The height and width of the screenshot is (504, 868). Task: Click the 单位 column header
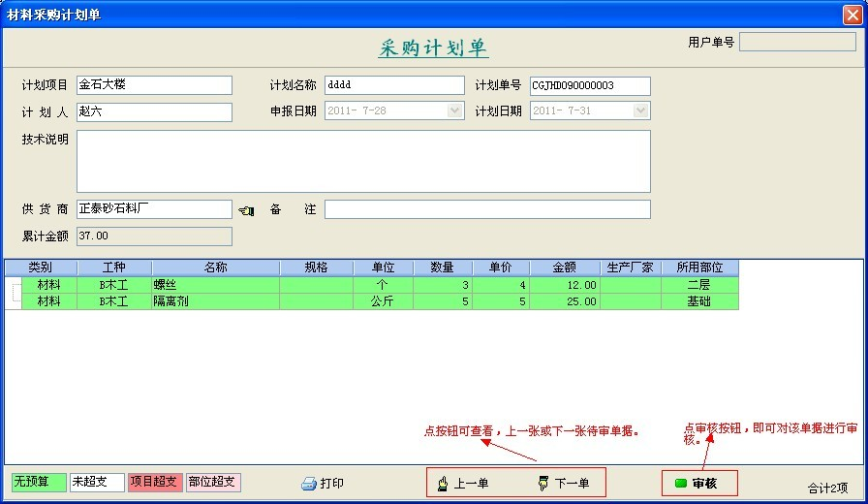click(x=384, y=268)
